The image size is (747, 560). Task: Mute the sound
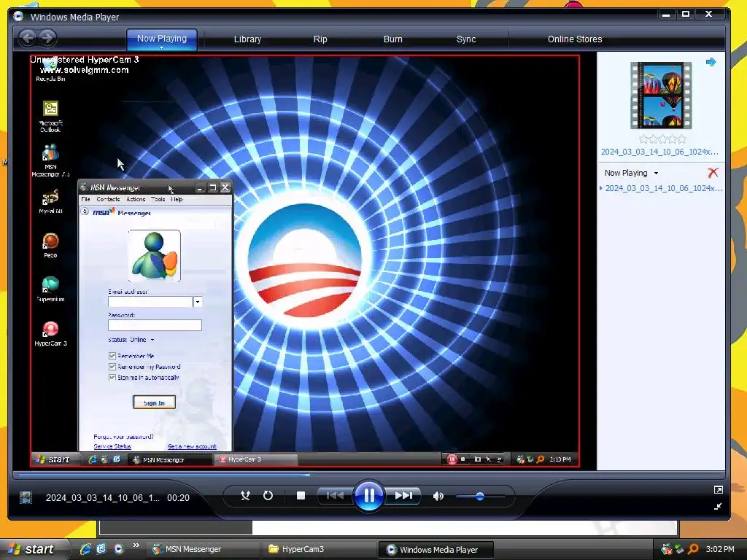point(438,496)
